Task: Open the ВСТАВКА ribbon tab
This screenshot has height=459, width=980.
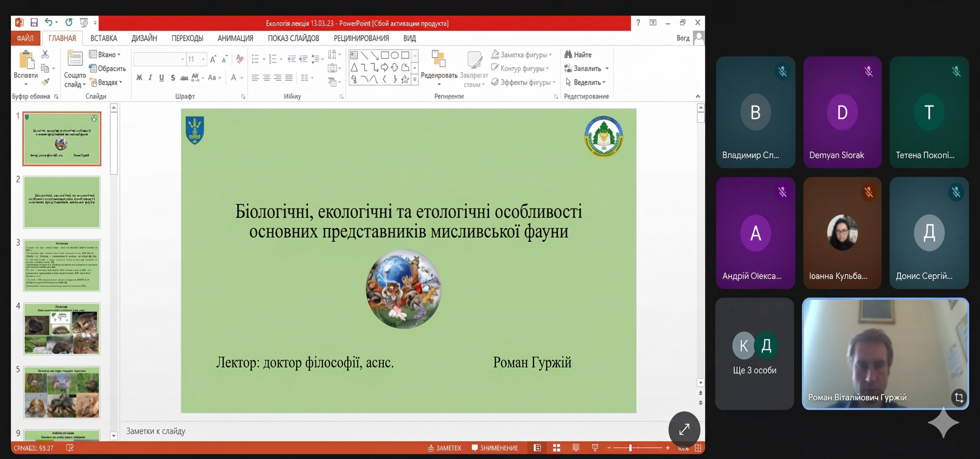Action: tap(104, 38)
